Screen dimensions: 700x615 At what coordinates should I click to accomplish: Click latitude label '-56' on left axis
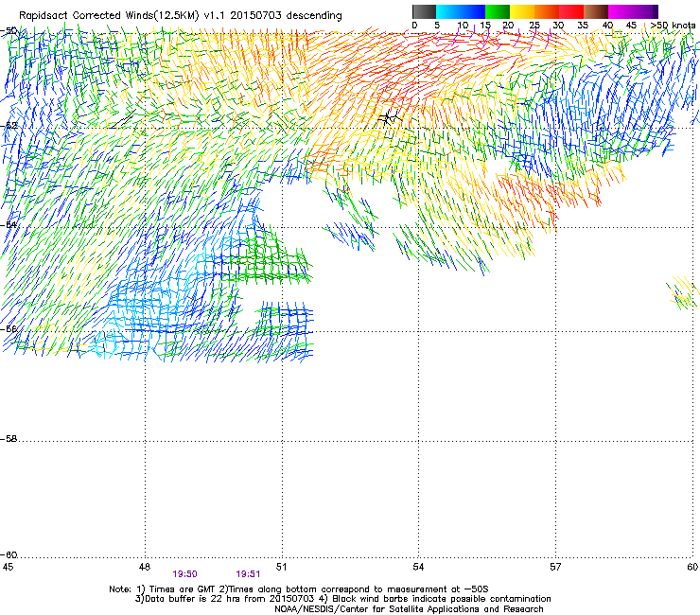click(9, 328)
